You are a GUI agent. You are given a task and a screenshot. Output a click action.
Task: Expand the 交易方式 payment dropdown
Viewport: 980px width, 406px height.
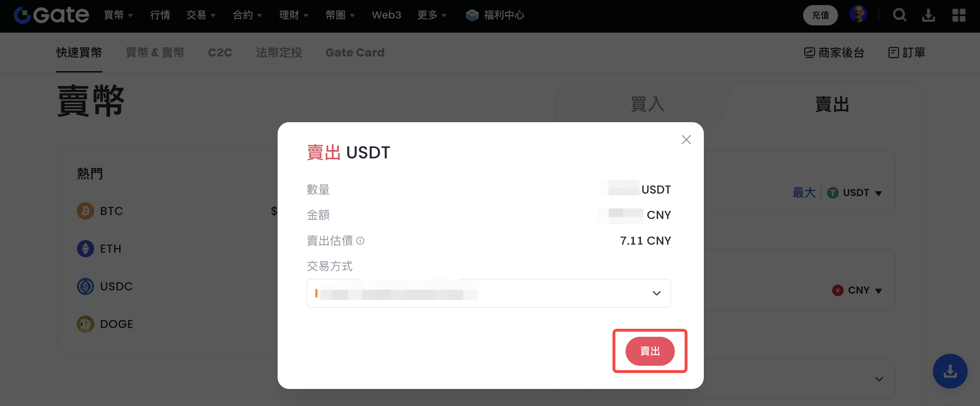click(x=489, y=293)
